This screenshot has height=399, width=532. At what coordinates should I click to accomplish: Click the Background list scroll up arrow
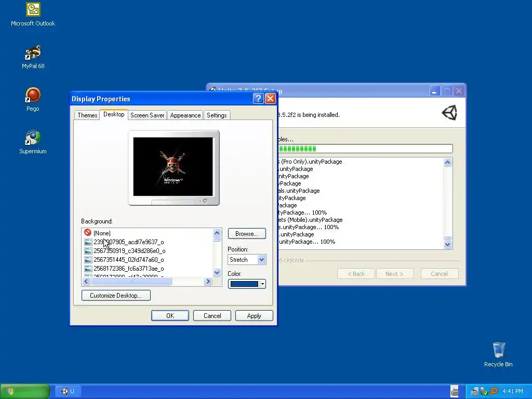point(217,233)
